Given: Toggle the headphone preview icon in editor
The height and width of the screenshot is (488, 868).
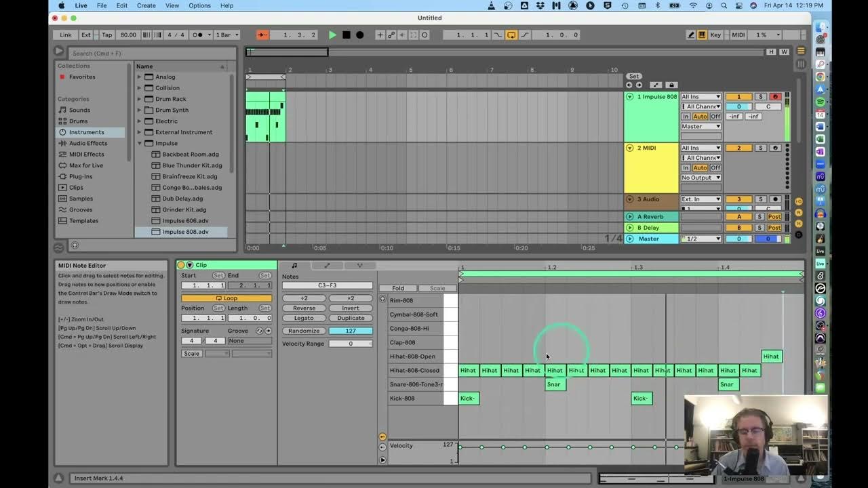Looking at the screenshot, I should tap(382, 299).
